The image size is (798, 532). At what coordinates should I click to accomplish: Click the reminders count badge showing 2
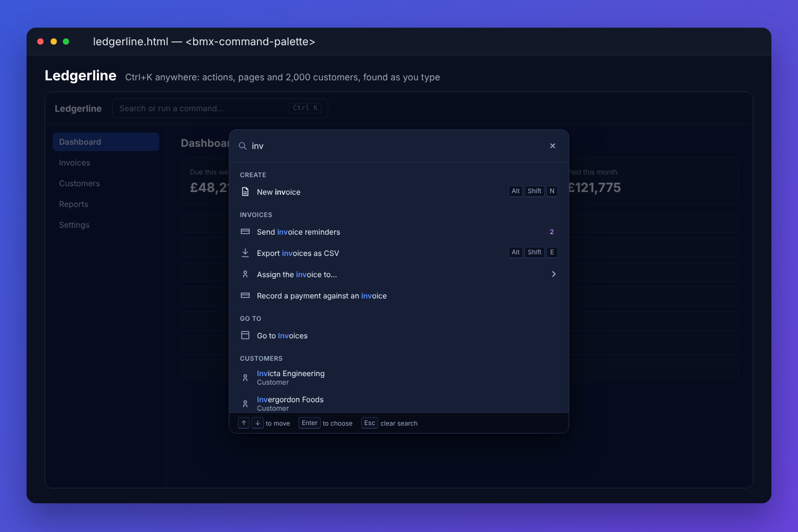tap(552, 232)
